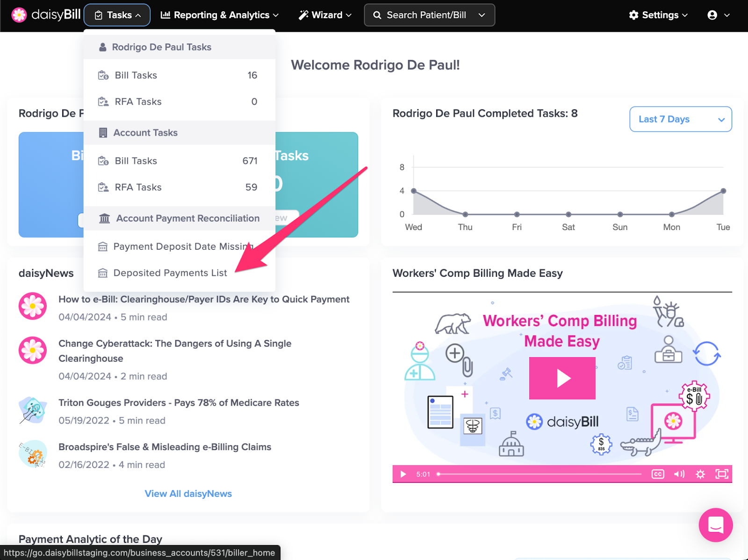Click the Payment Deposit Date Missing bank icon

102,247
